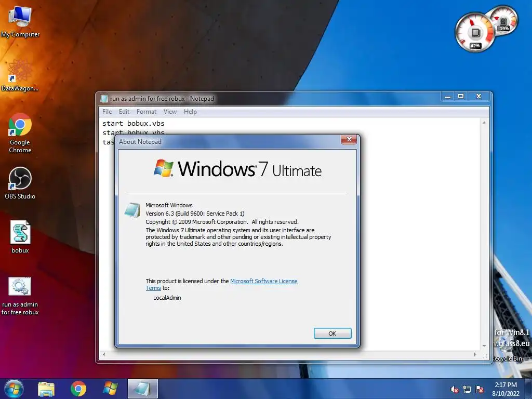This screenshot has height=399, width=532.
Task: Click Show desktop button at taskbar edge
Action: [528, 389]
